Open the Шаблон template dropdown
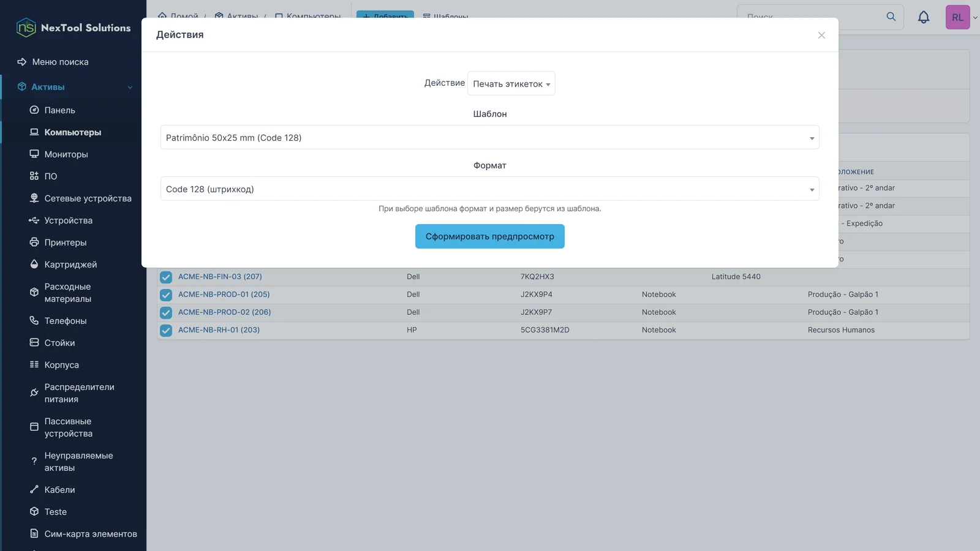980x551 pixels. 490,138
